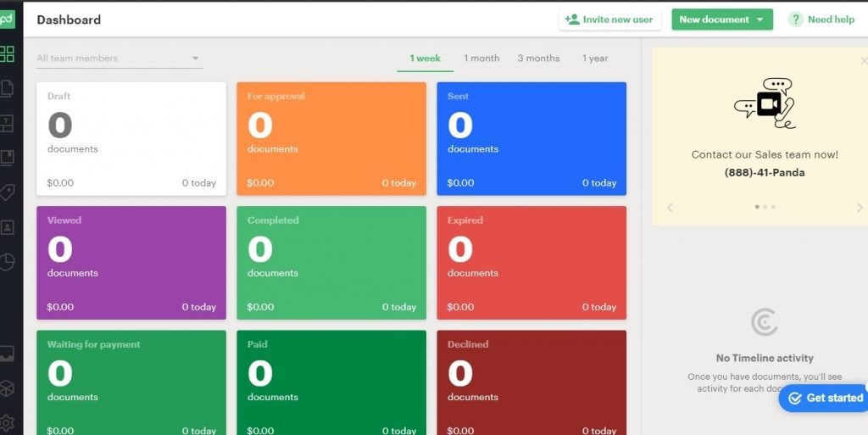The image size is (868, 435).
Task: Open the cube add-ons icon in sidebar
Action: tap(8, 388)
